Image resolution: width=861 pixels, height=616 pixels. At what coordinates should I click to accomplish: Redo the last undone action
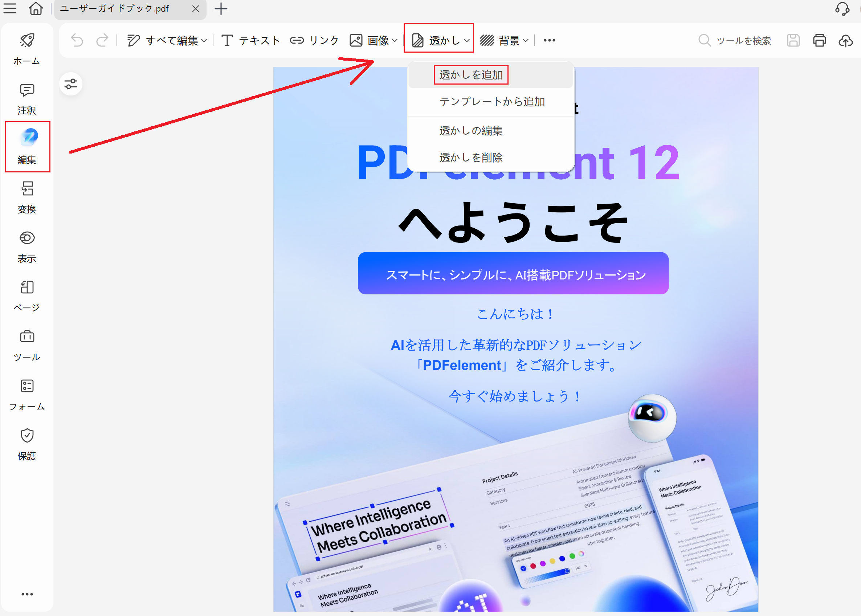[x=102, y=40]
